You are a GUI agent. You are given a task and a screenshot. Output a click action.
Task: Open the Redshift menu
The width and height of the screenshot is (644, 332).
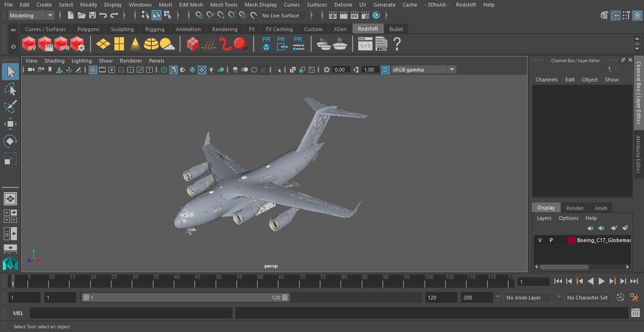[x=466, y=5]
